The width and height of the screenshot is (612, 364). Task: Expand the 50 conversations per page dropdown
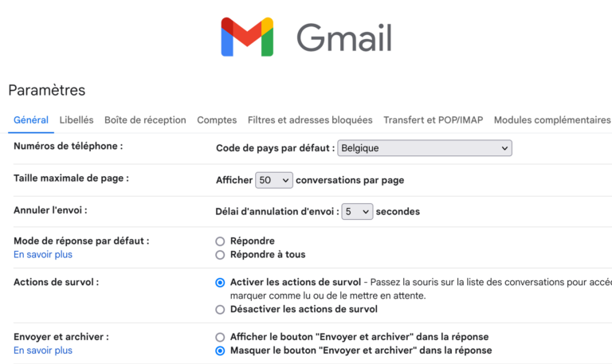pos(274,180)
